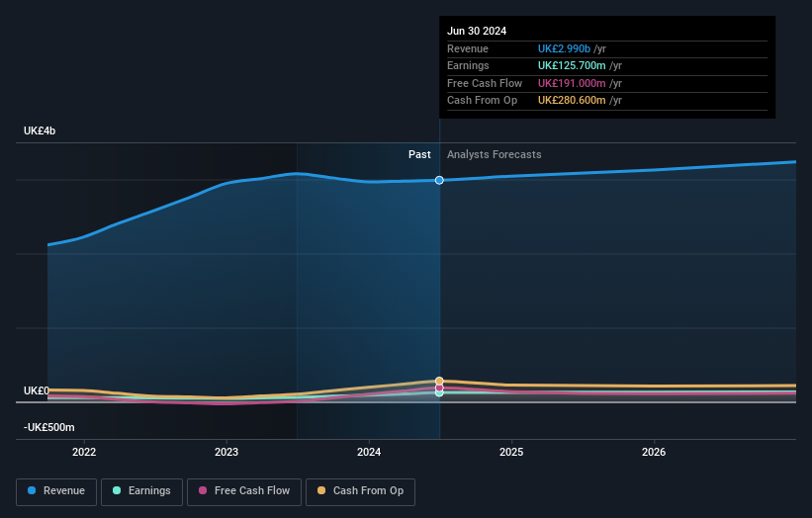Screen dimensions: 812x518
Task: Click the 2026 x-axis label
Action: click(x=654, y=452)
